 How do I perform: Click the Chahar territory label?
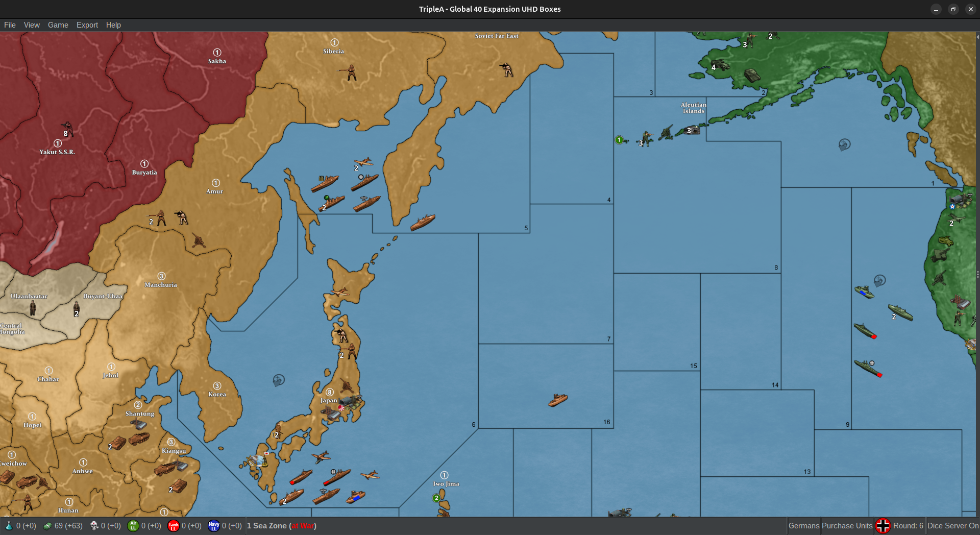(48, 379)
